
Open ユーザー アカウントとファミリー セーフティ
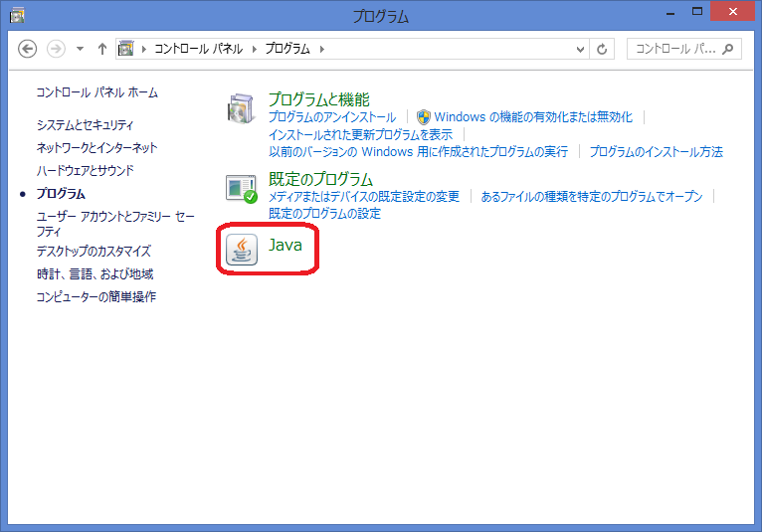coord(115,224)
